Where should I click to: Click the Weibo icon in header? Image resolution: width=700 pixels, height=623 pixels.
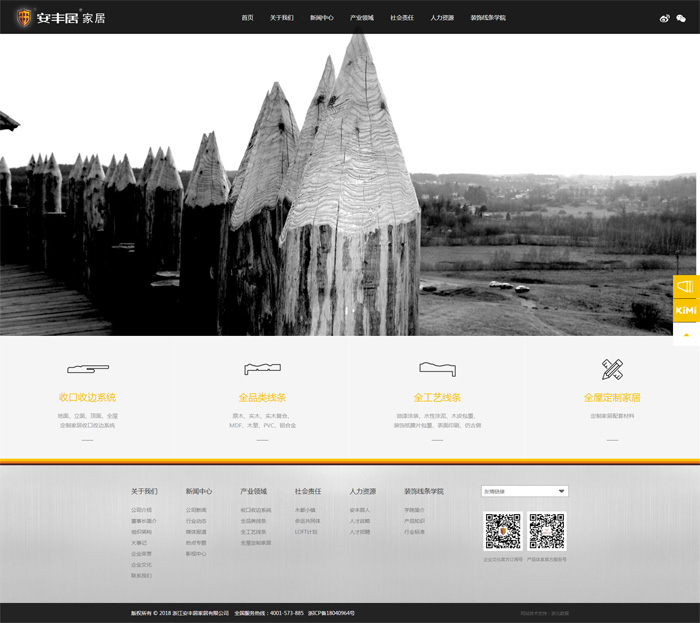[665, 18]
